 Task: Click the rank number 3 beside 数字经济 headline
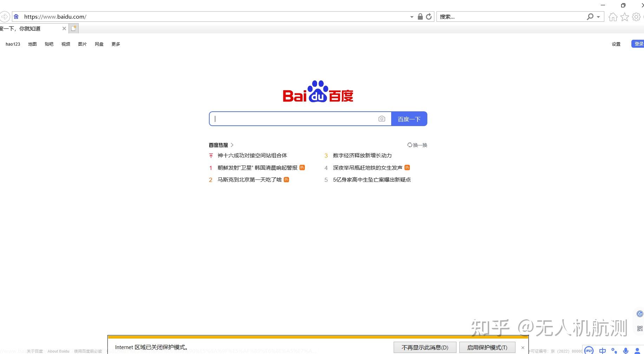click(x=326, y=156)
